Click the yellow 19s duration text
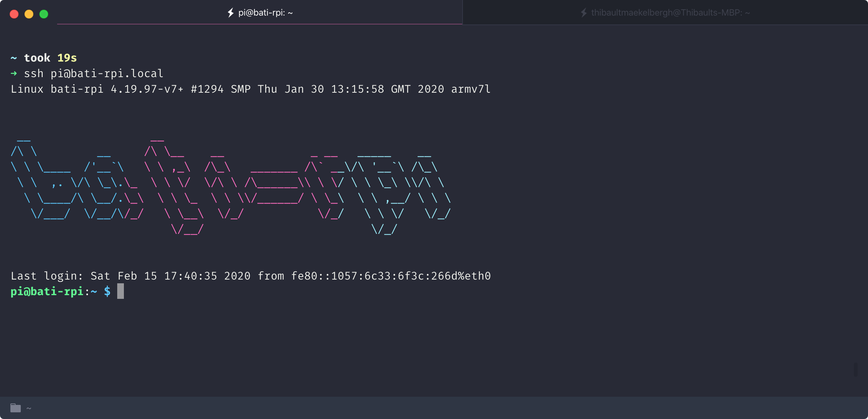The height and width of the screenshot is (419, 868). (67, 58)
